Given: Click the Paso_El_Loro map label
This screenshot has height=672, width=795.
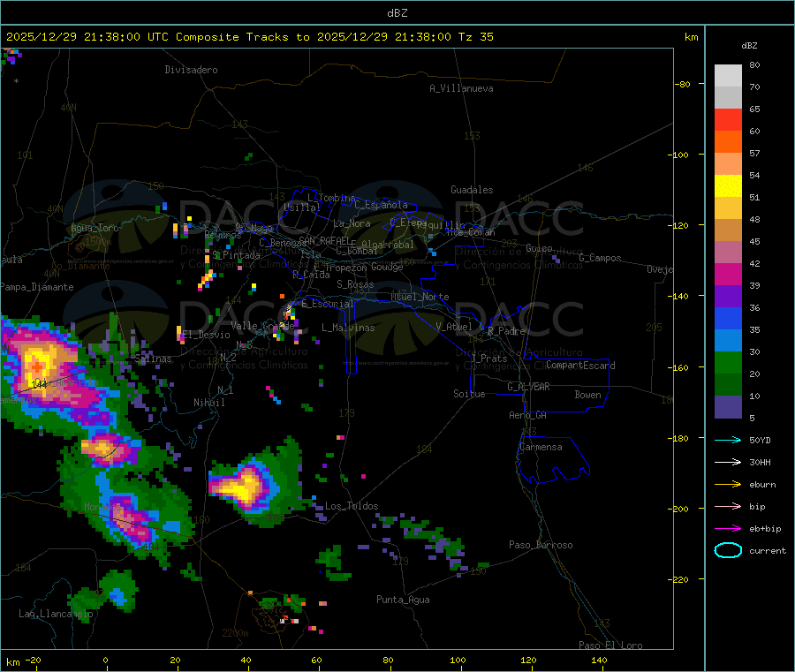Looking at the screenshot, I should point(611,646).
